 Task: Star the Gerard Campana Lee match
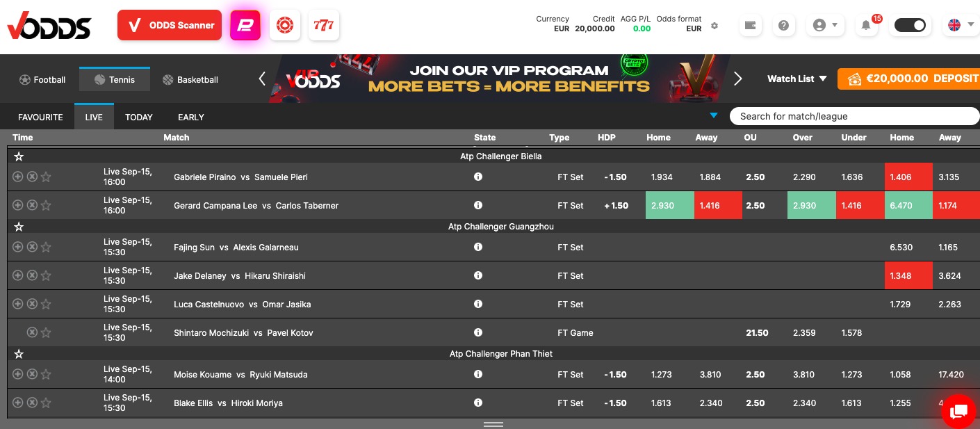click(46, 205)
